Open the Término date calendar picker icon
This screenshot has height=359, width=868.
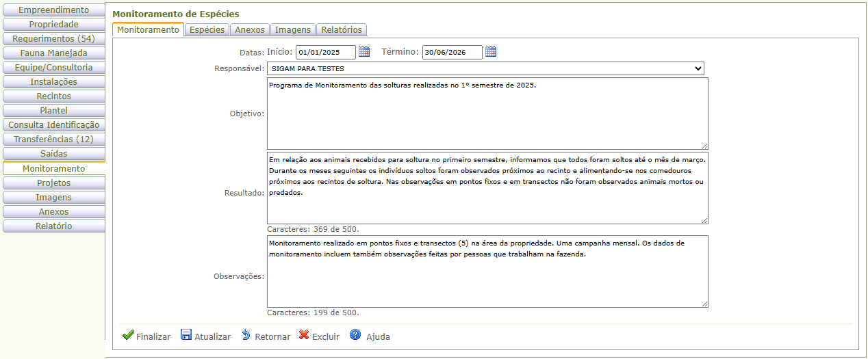(x=491, y=52)
